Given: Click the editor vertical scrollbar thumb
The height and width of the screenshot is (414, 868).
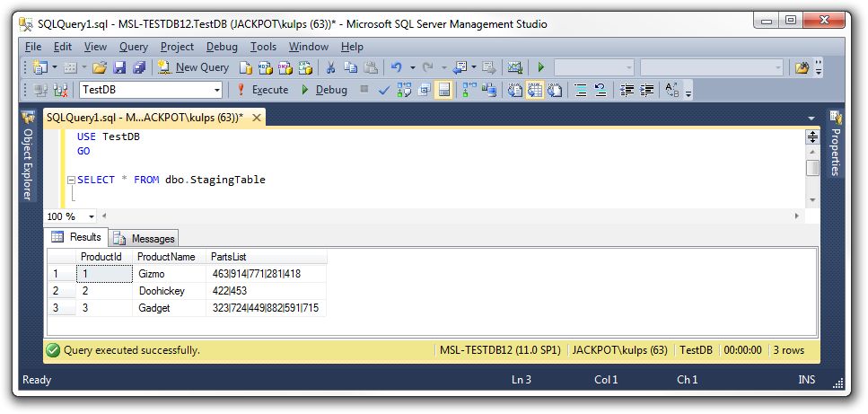Looking at the screenshot, I should tap(812, 168).
